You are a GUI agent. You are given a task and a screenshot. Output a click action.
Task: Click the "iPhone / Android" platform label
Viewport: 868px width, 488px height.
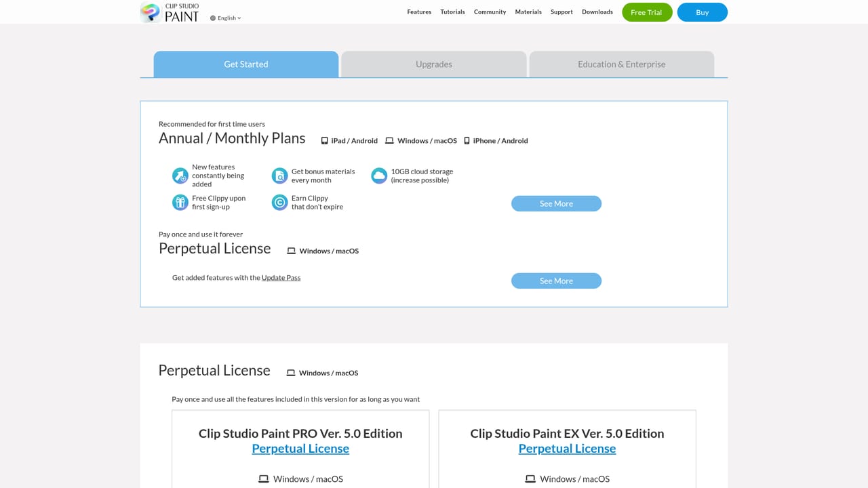coord(500,141)
